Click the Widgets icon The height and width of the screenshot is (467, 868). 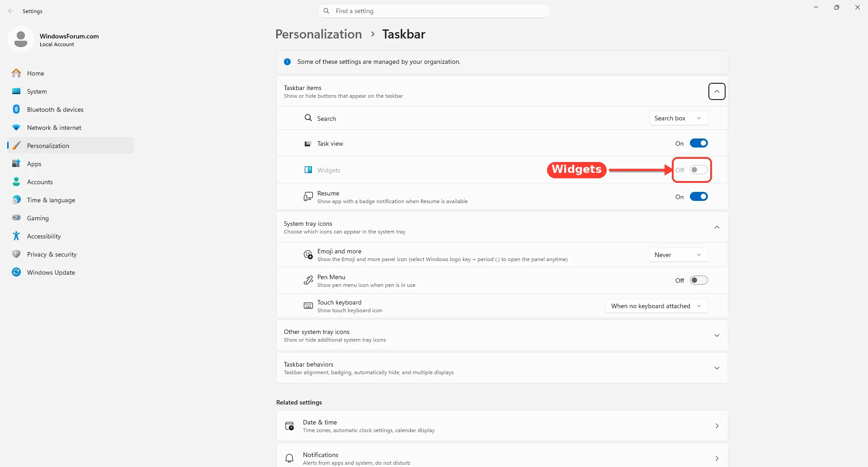[308, 170]
